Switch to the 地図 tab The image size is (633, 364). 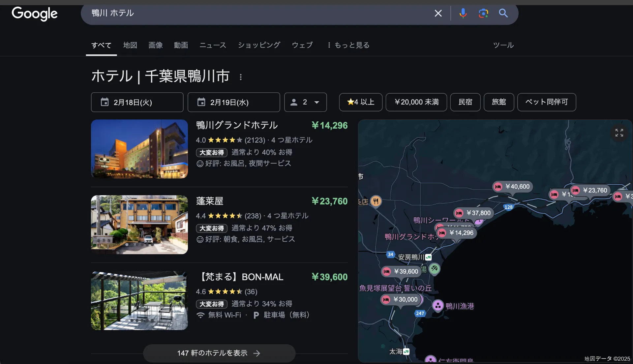pos(130,45)
